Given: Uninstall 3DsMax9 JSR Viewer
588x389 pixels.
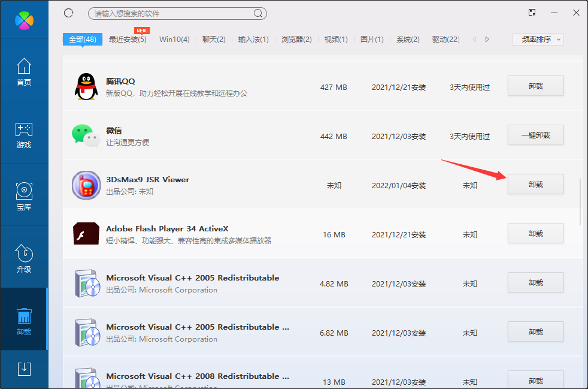Looking at the screenshot, I should pyautogui.click(x=536, y=185).
